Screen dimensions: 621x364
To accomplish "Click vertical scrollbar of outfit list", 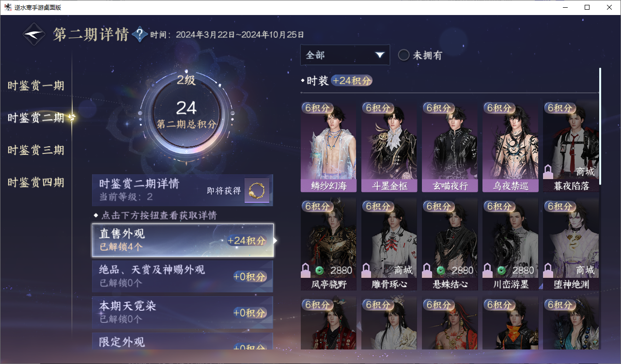I will coord(600,126).
